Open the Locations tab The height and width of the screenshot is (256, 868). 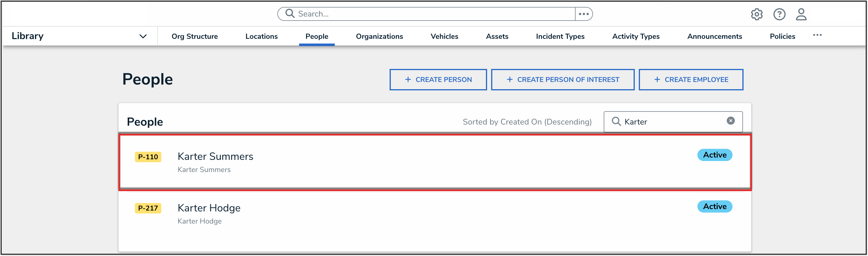(x=261, y=36)
